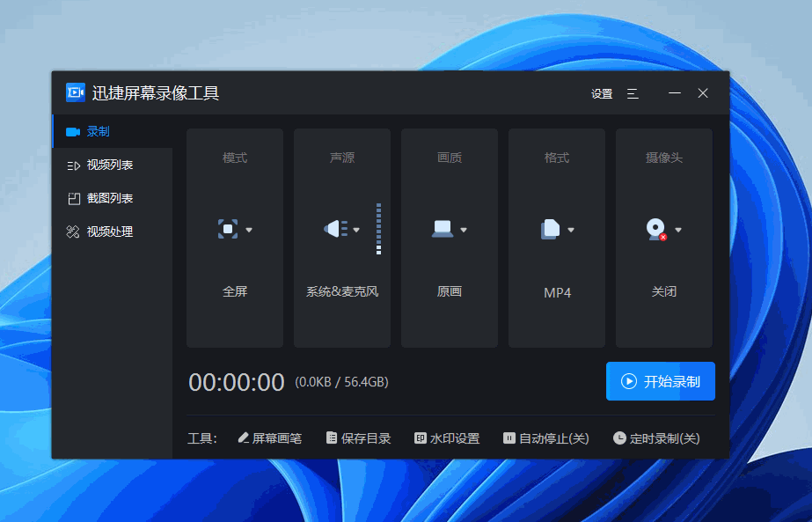Image resolution: width=812 pixels, height=522 pixels.
Task: Open 保存目录 save folder
Action: click(358, 438)
